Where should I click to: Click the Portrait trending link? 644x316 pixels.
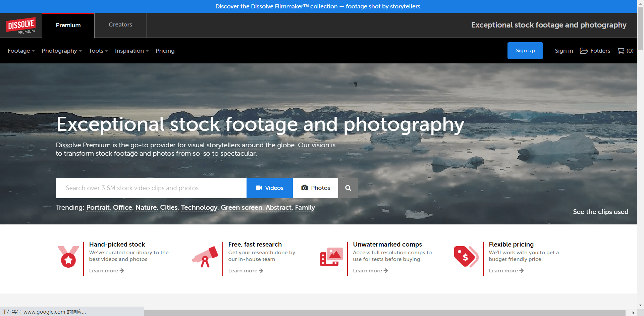tap(98, 207)
